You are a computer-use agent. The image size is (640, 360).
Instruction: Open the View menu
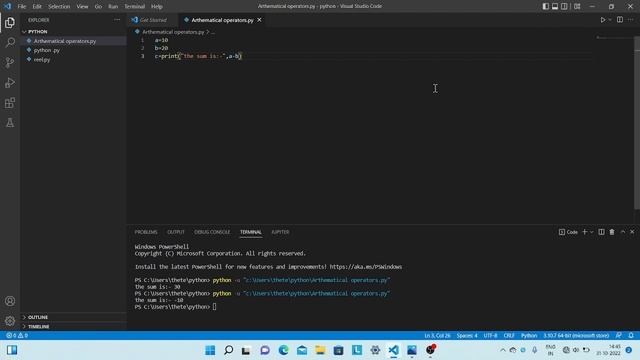[82, 6]
